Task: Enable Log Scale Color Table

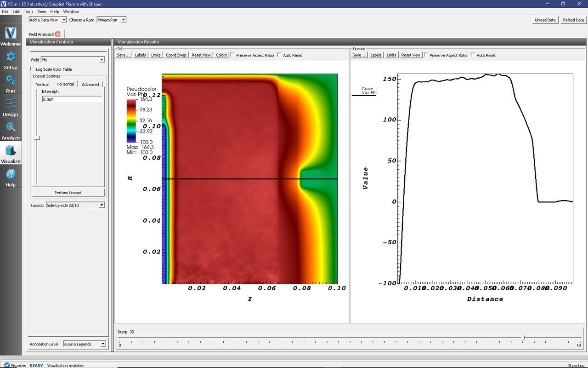Action: coord(33,69)
